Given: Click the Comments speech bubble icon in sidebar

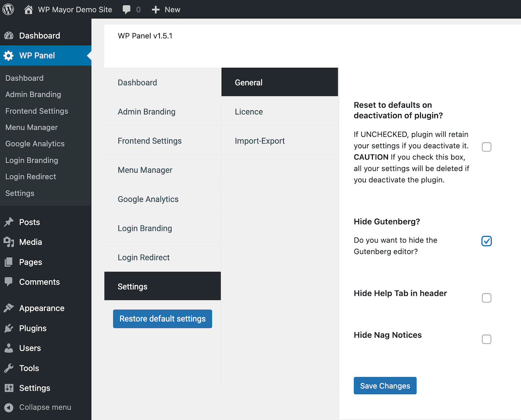Looking at the screenshot, I should [9, 282].
